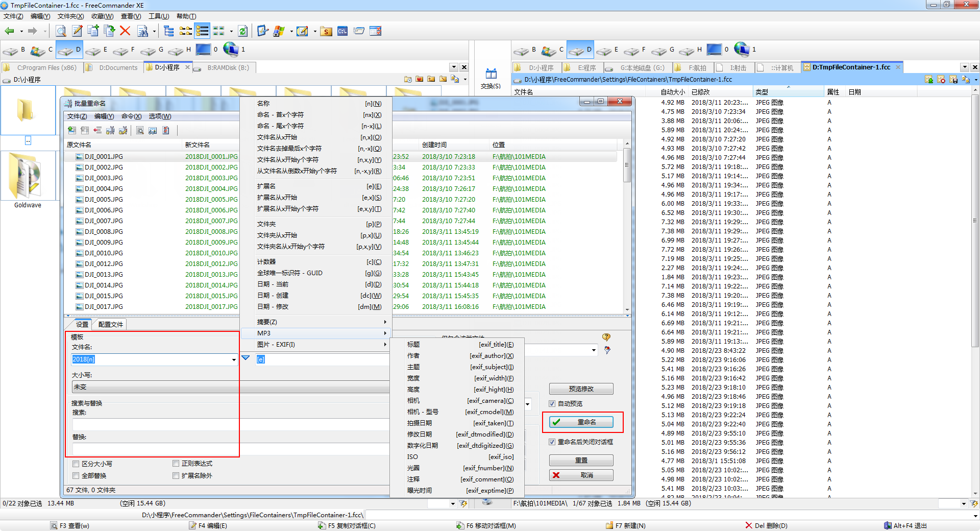Image resolution: width=980 pixels, height=531 pixels.
Task: Click the copy-with-plus icon in main toolbar
Action: click(93, 31)
